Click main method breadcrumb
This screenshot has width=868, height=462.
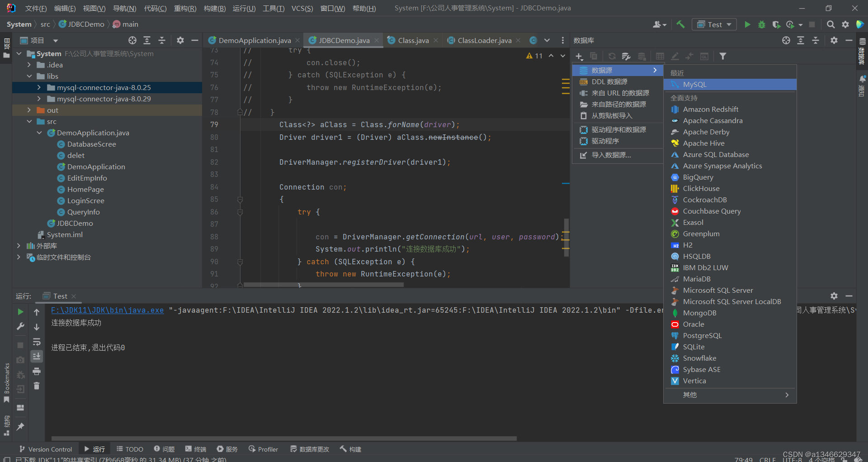click(x=125, y=24)
